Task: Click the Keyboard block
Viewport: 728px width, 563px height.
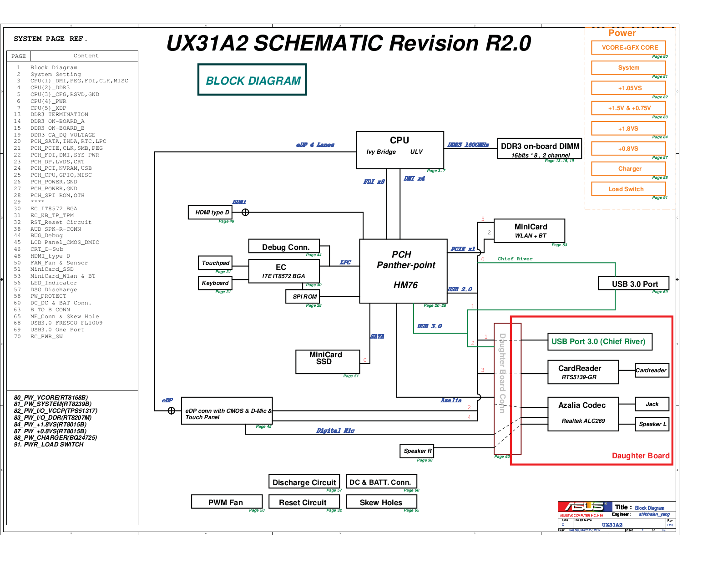Action: 215,283
